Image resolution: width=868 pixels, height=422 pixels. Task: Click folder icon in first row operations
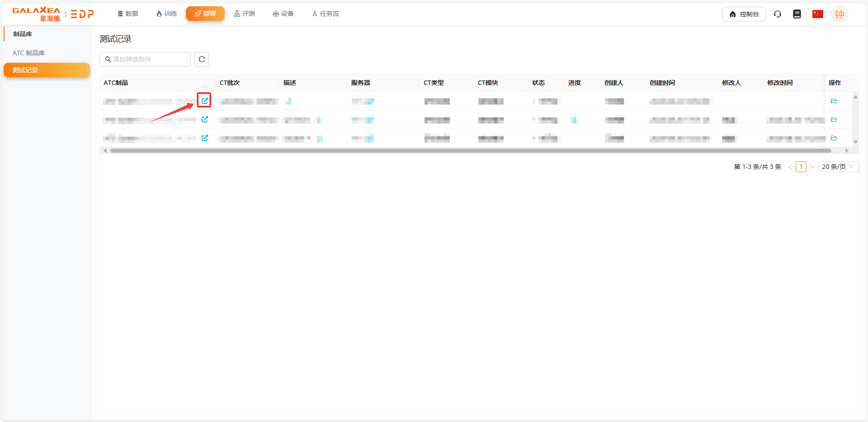click(834, 101)
